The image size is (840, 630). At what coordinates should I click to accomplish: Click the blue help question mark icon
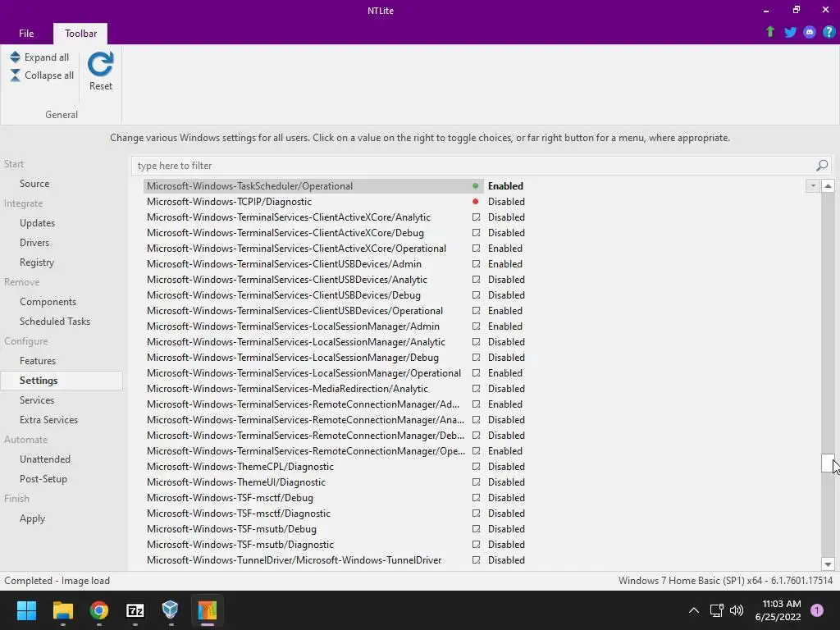pos(829,32)
